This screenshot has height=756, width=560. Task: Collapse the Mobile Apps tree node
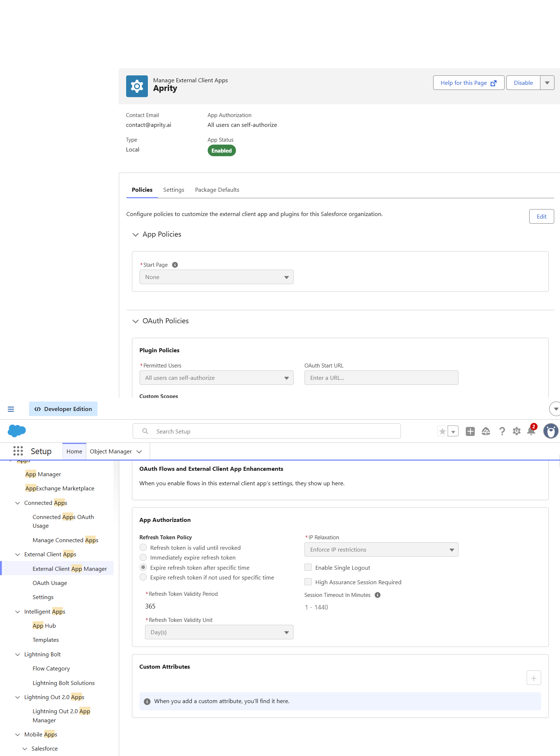[x=17, y=735]
